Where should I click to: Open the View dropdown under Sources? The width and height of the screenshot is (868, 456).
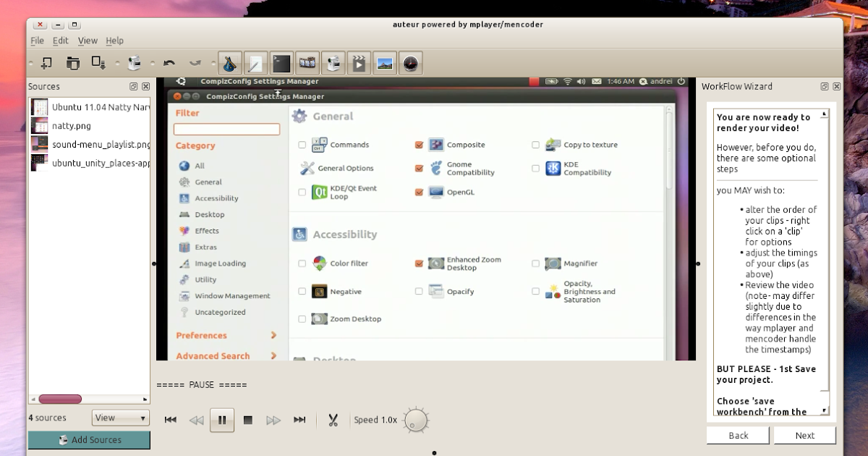(x=120, y=418)
